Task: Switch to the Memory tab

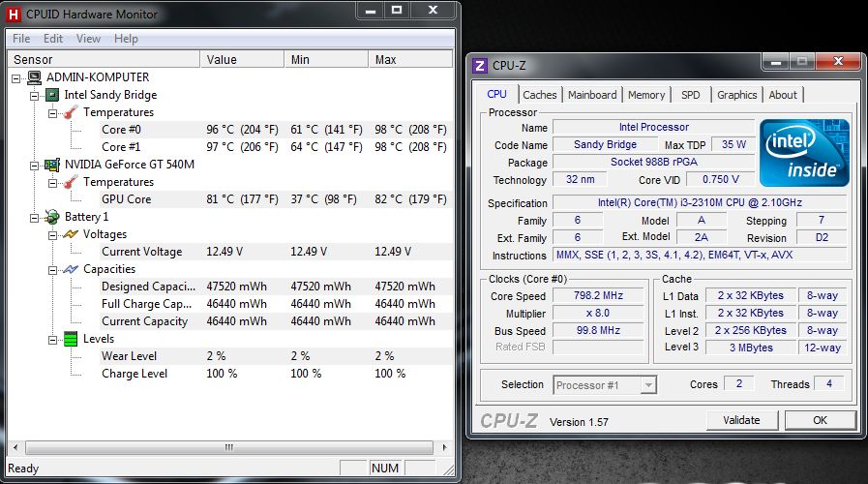Action: click(646, 95)
